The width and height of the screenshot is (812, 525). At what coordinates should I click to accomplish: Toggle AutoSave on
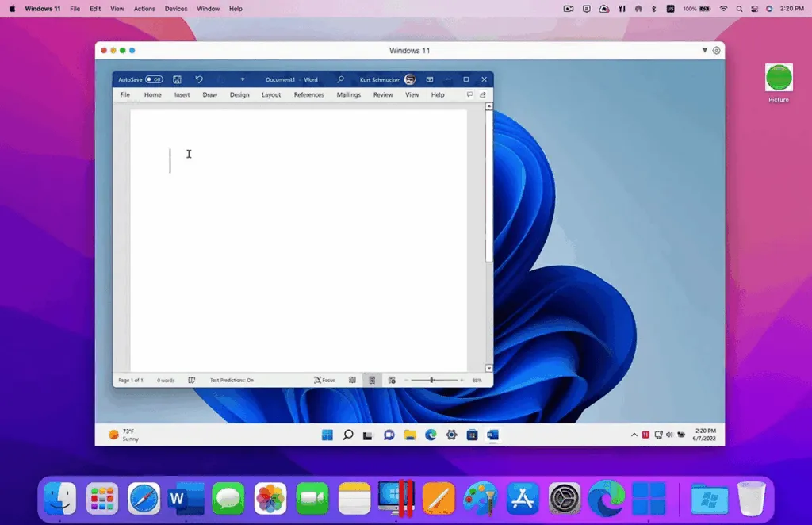[155, 79]
